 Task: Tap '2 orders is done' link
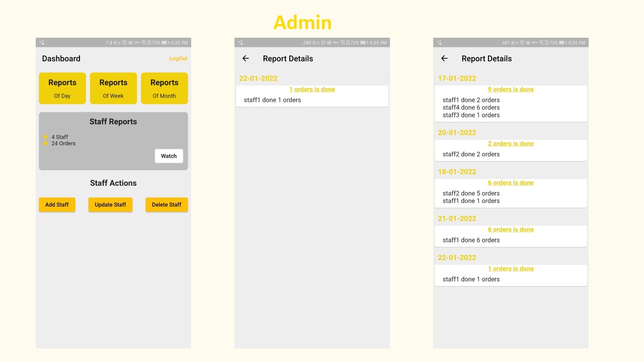511,144
